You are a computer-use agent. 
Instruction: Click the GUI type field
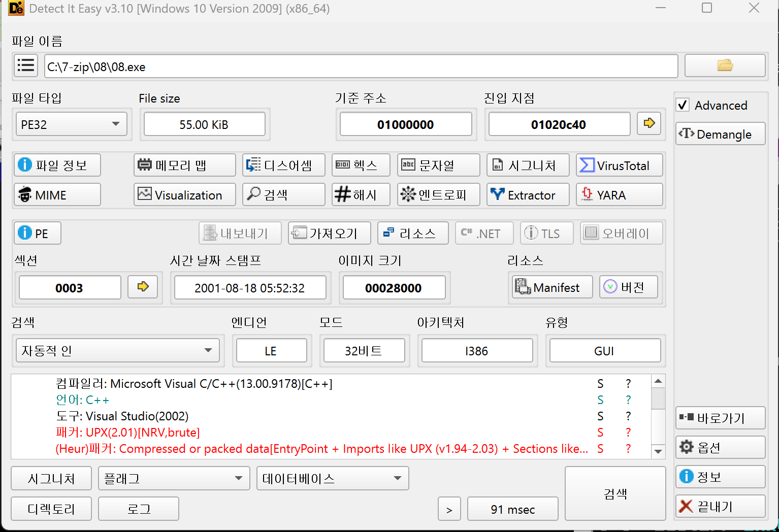(x=605, y=351)
